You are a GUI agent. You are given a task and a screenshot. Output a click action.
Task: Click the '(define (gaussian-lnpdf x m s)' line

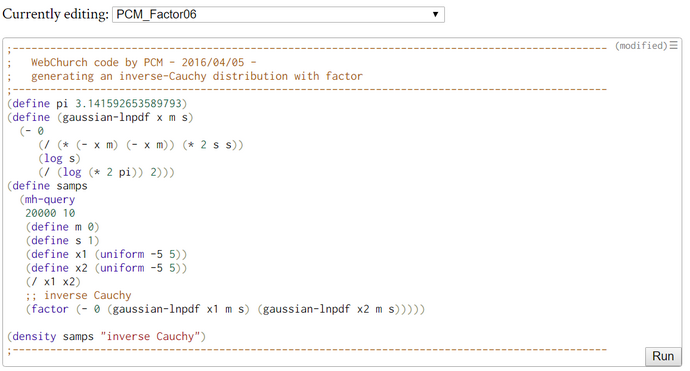tap(100, 117)
